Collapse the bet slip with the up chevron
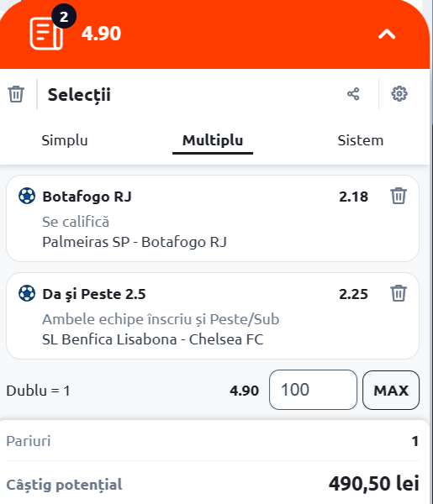The width and height of the screenshot is (433, 504). 387,34
